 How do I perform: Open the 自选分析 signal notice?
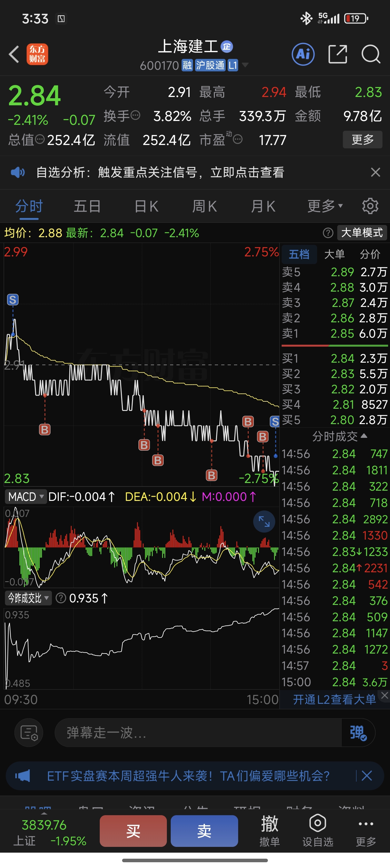coord(160,172)
